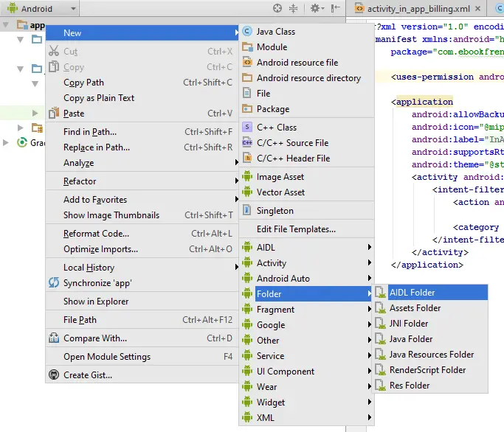
Task: Click the Java Class icon in New submenu
Action: click(247, 32)
